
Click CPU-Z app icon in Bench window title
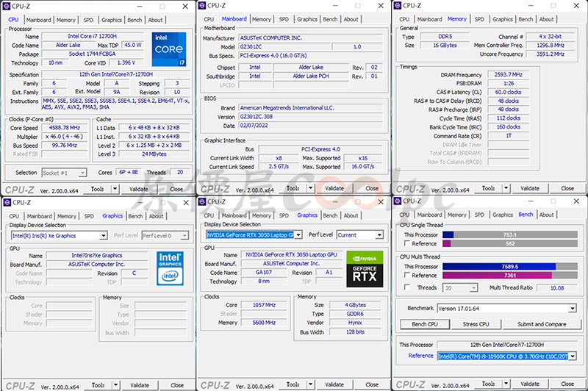(x=398, y=201)
